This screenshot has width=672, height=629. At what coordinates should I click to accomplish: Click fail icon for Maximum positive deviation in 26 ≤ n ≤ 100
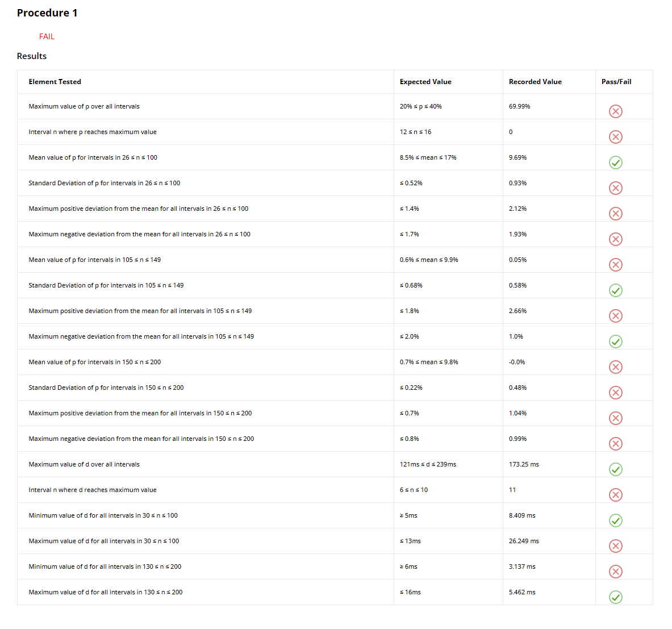[x=615, y=214]
